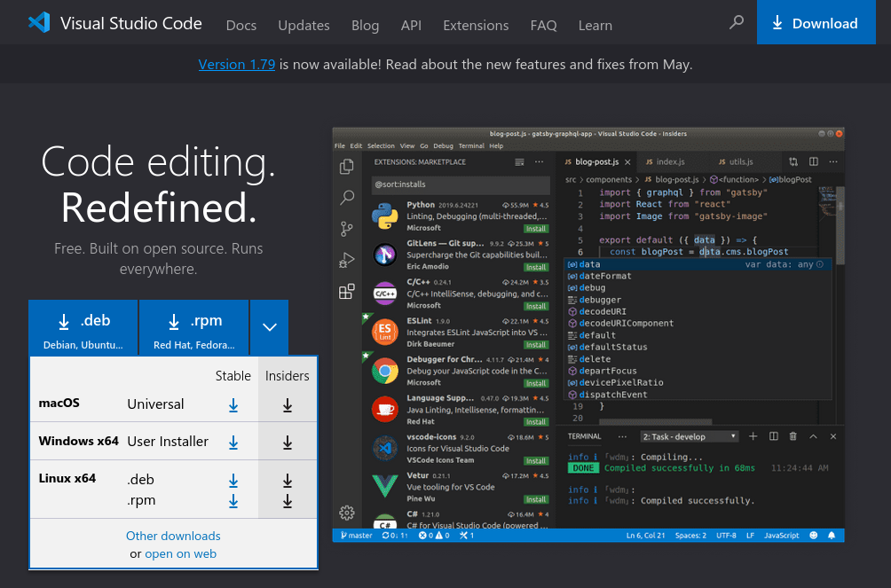Click the blue Download button in header
891x588 pixels.
[816, 23]
